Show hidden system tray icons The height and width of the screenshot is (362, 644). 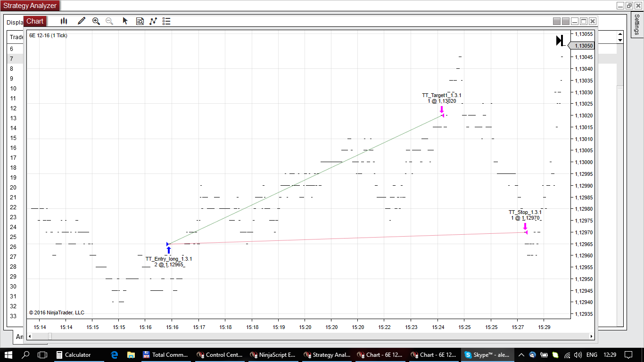521,355
